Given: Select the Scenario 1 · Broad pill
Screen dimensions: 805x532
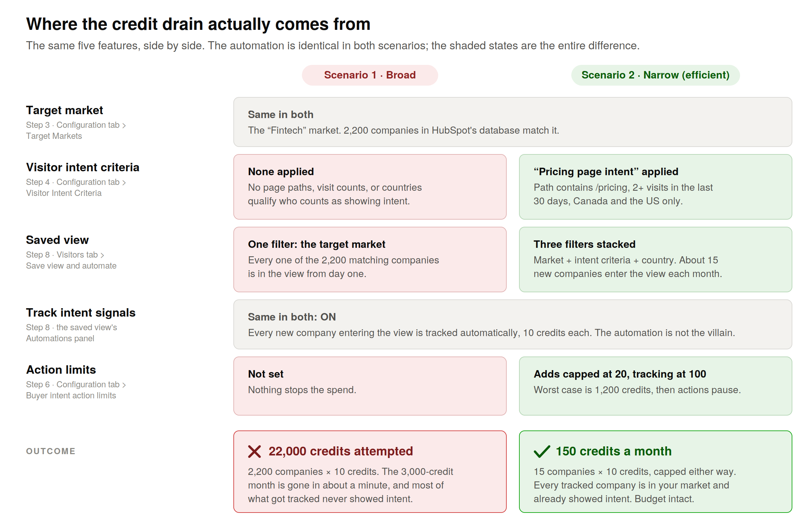Looking at the screenshot, I should point(370,75).
